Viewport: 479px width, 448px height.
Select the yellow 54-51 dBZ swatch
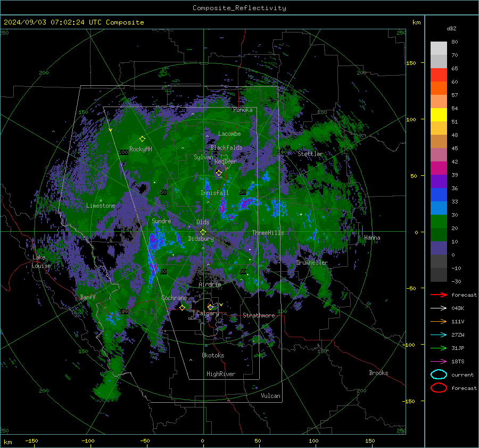[439, 115]
